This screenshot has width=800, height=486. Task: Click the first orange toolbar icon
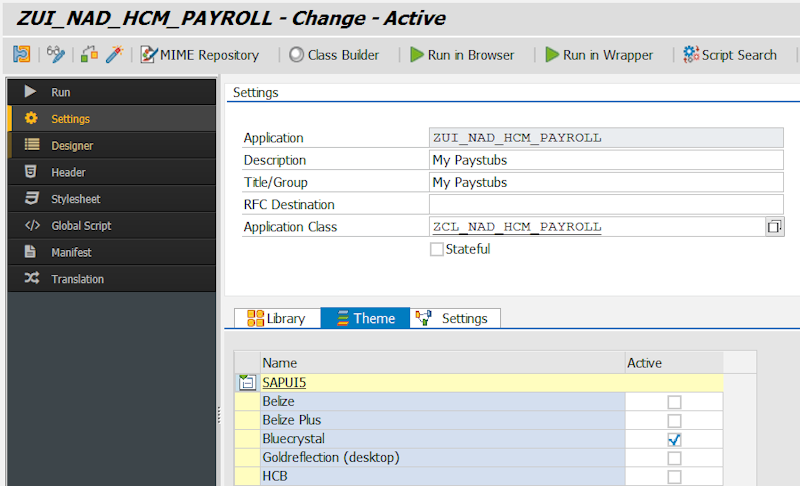[22, 55]
